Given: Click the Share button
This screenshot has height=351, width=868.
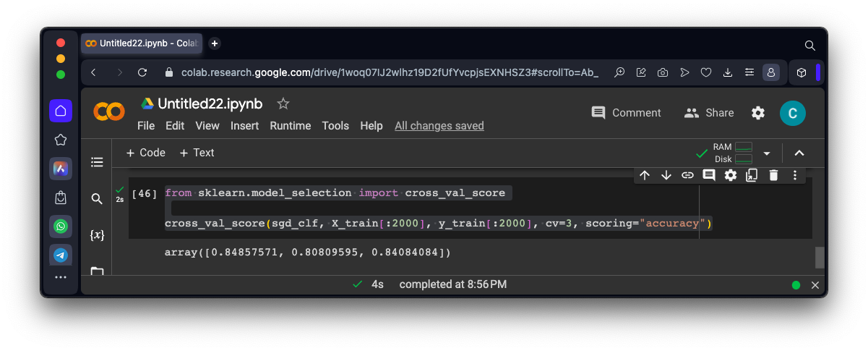Looking at the screenshot, I should pos(709,113).
